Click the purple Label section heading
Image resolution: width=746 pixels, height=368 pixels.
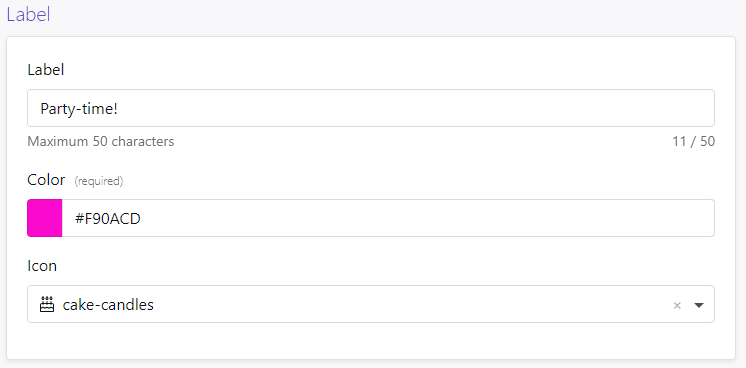tap(28, 14)
